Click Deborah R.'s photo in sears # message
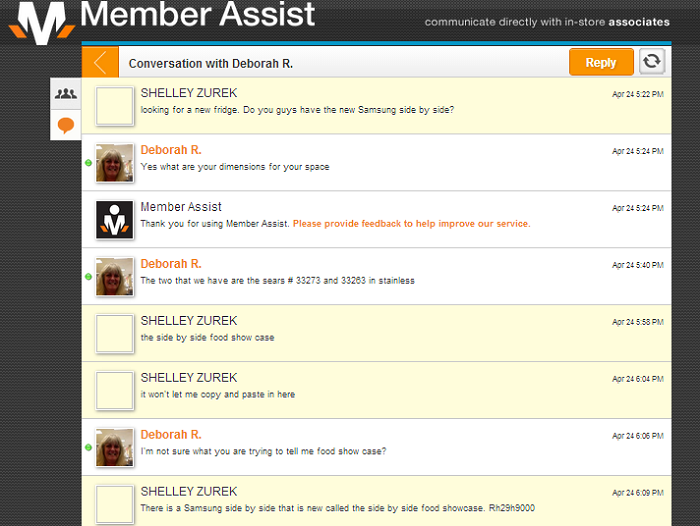The image size is (700, 526). click(115, 277)
